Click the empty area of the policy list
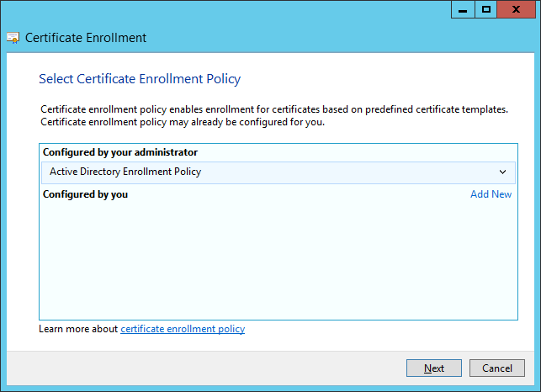The width and height of the screenshot is (541, 392). pos(278,259)
